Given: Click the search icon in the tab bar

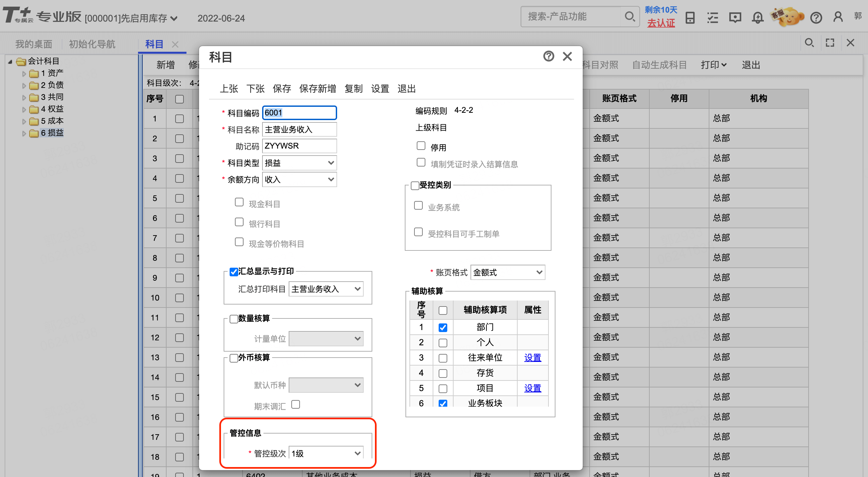Looking at the screenshot, I should (x=809, y=43).
